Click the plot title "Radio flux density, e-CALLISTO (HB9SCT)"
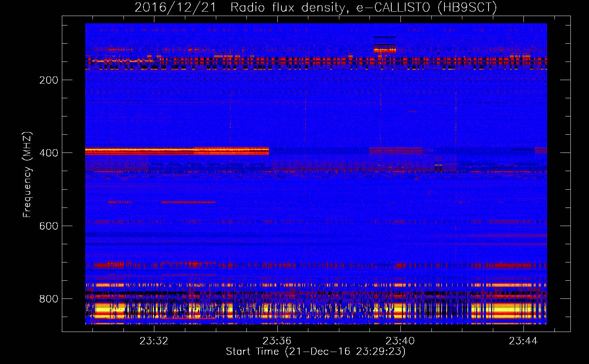Image resolution: width=589 pixels, height=364 pixels. point(364,7)
